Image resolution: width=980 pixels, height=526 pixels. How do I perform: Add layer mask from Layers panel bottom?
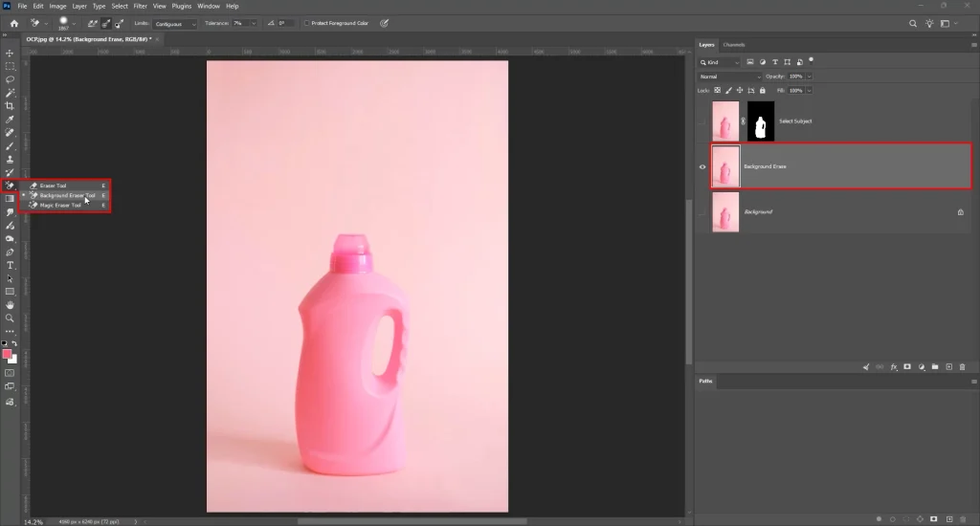pyautogui.click(x=907, y=366)
